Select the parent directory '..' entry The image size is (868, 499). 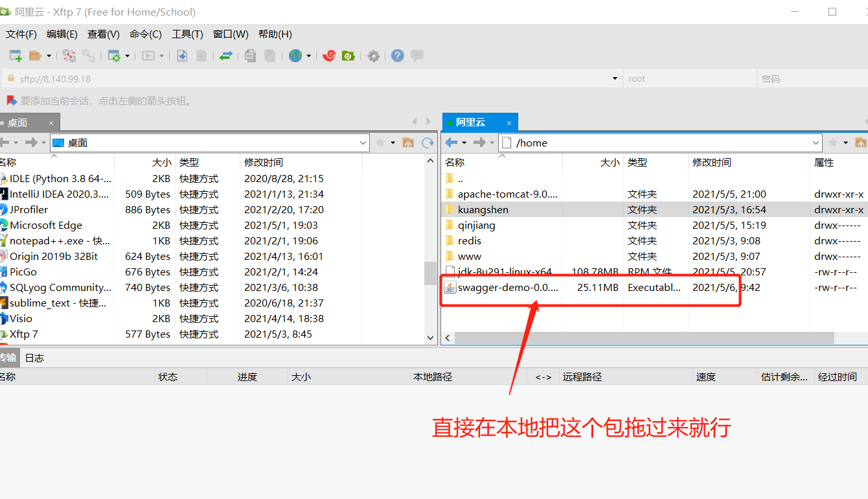point(655,178)
